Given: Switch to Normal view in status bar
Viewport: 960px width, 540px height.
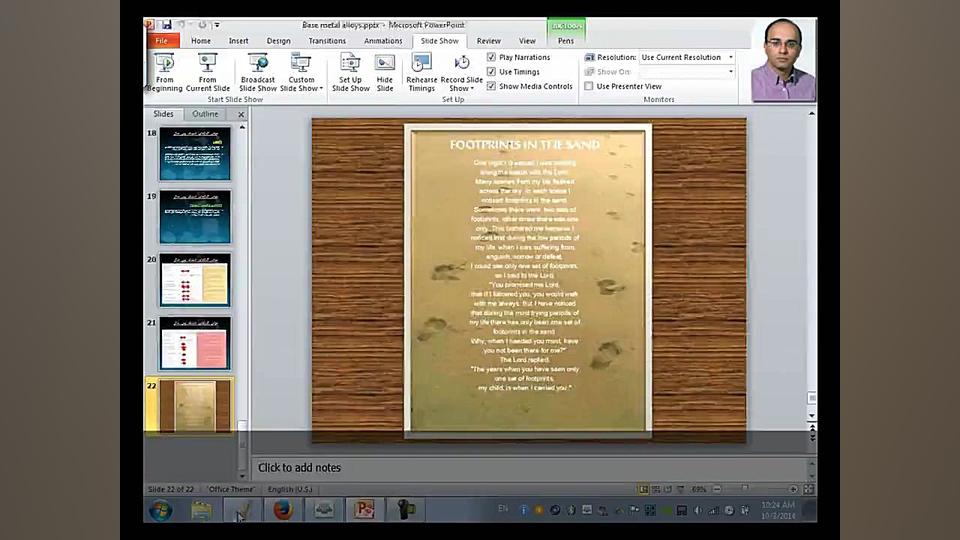Looking at the screenshot, I should (643, 489).
